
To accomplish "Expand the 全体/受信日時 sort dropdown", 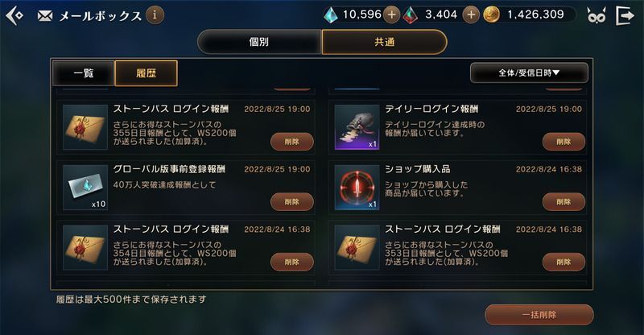I will (x=529, y=72).
